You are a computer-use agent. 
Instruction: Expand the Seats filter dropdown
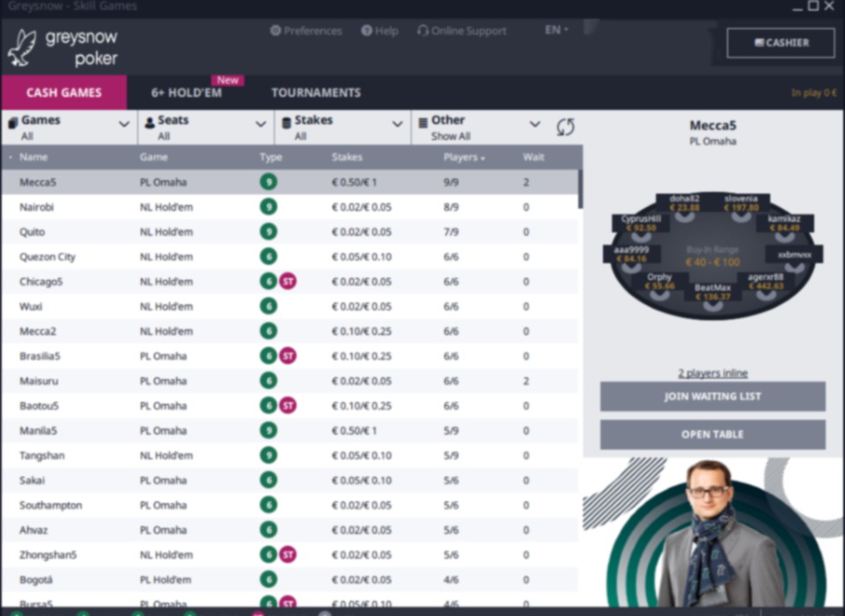[x=206, y=128]
